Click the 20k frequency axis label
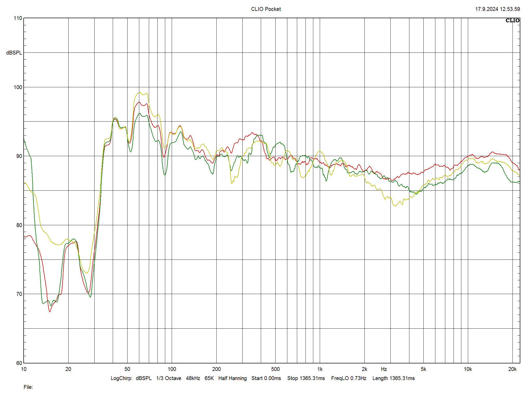 point(512,369)
